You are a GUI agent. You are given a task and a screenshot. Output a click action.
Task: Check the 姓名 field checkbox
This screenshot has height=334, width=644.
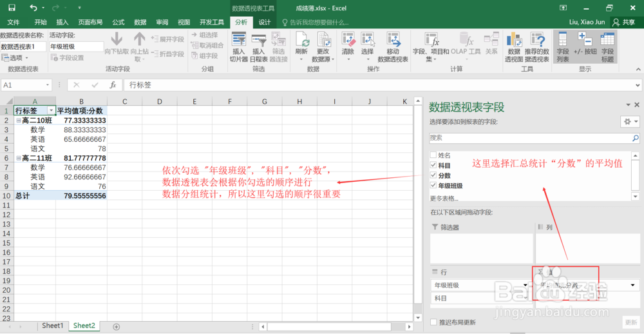433,155
